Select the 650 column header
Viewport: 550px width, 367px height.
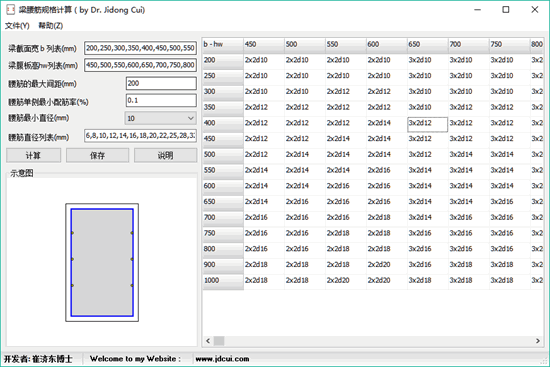[428, 45]
